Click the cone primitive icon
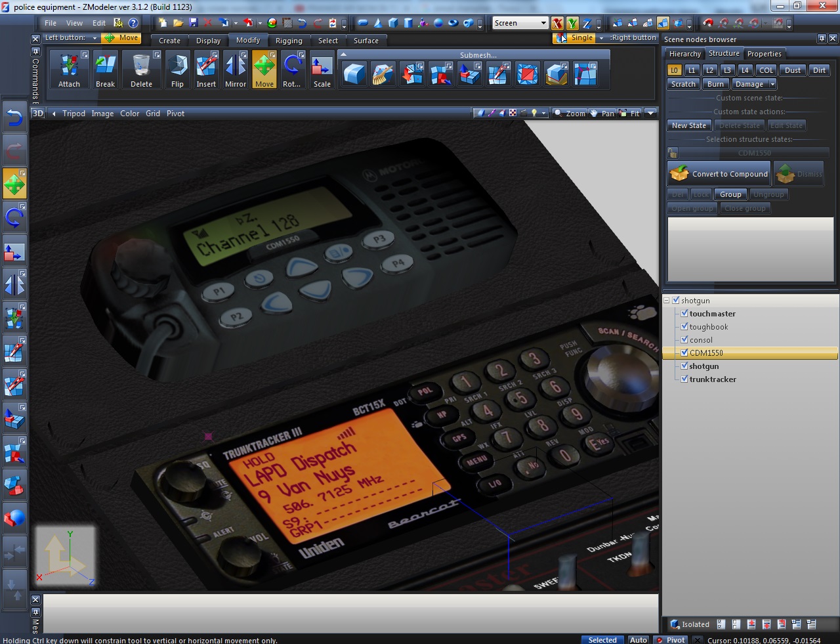 coord(378,23)
